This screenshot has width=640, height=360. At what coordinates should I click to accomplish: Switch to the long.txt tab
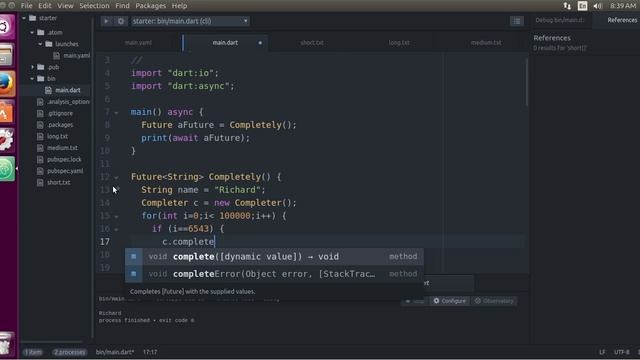399,43
